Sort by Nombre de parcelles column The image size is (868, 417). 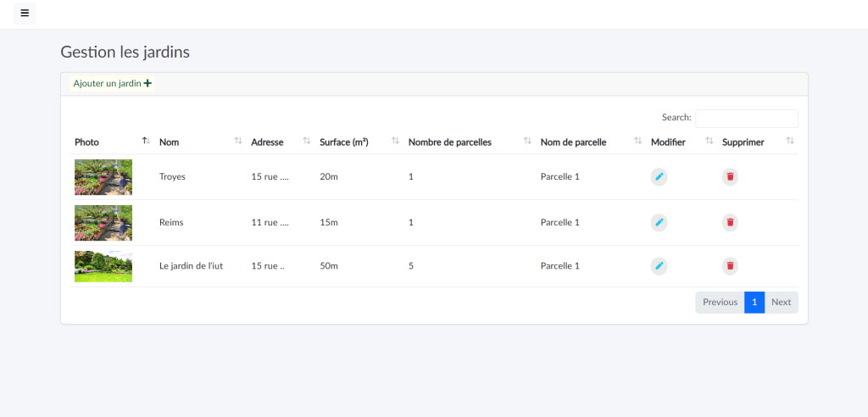[449, 142]
